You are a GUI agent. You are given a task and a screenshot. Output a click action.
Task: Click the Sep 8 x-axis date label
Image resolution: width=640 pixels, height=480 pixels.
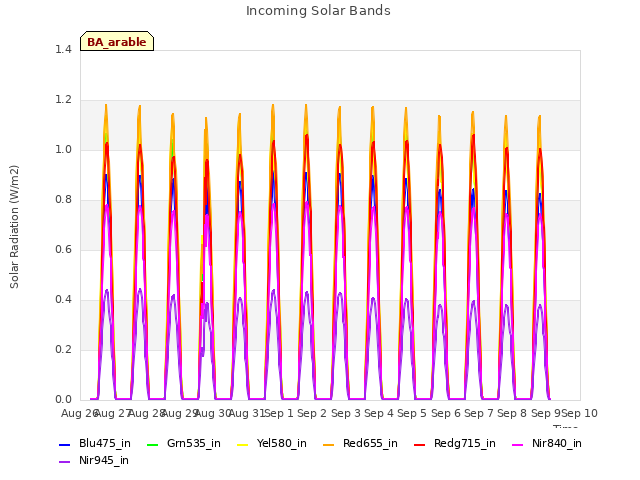pos(512,413)
